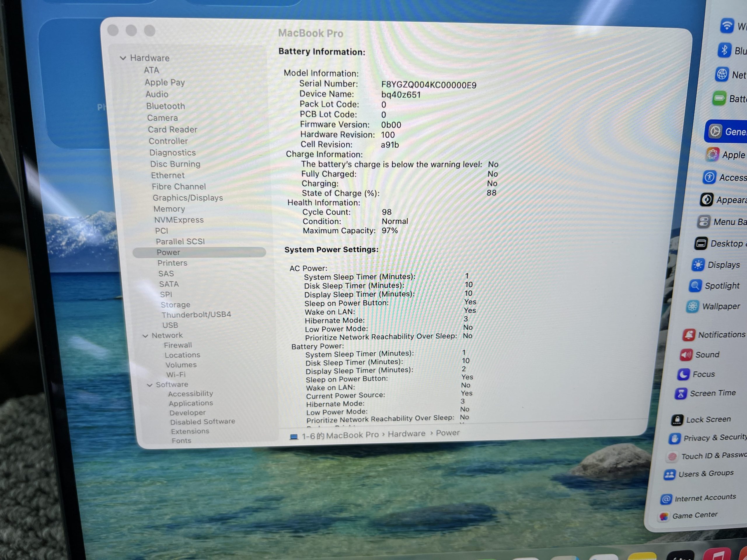Select ATA in the Hardware list
The width and height of the screenshot is (747, 560).
click(x=152, y=70)
